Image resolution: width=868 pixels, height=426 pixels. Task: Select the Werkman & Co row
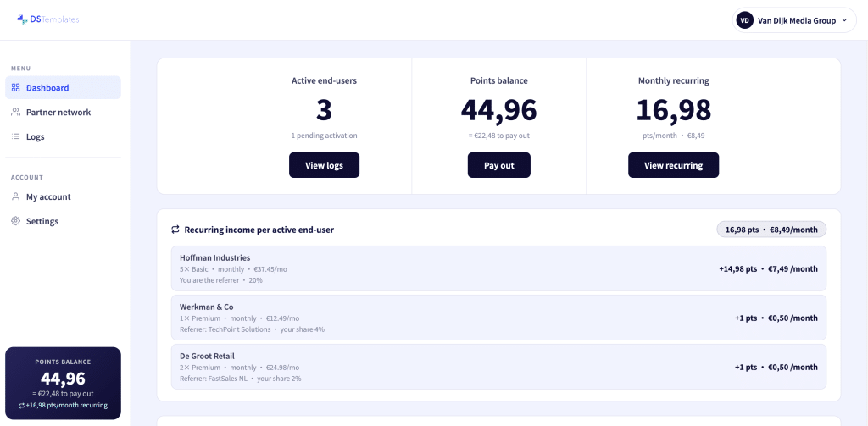pos(498,318)
